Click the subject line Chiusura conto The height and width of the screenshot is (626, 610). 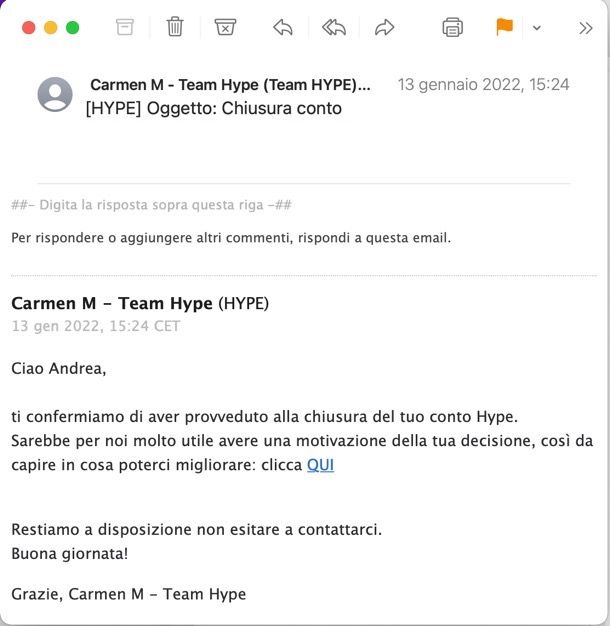(x=214, y=108)
